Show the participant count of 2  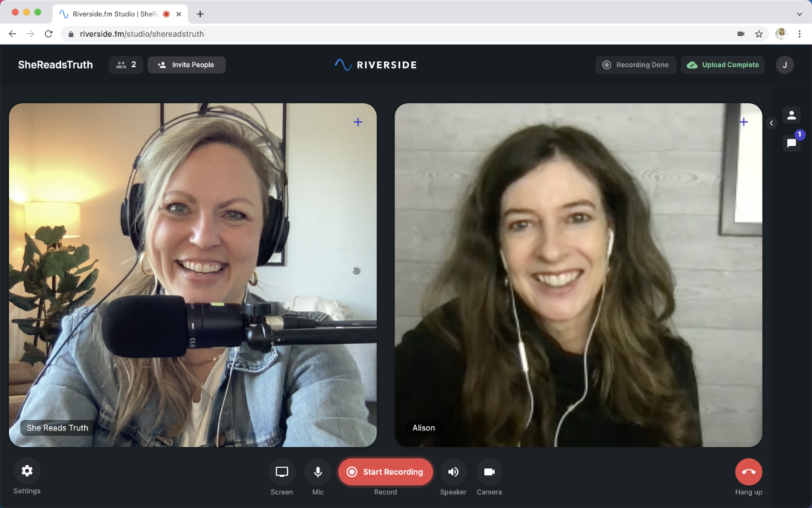126,65
